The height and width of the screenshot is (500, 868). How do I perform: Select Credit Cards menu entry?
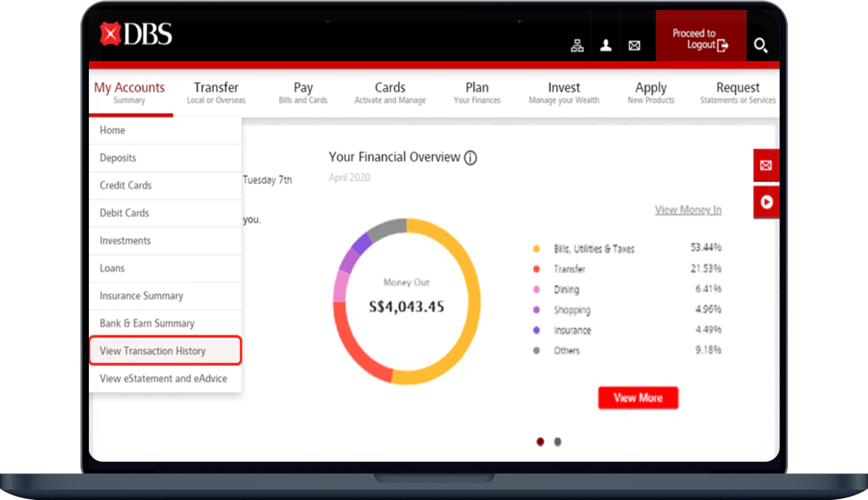pos(165,185)
